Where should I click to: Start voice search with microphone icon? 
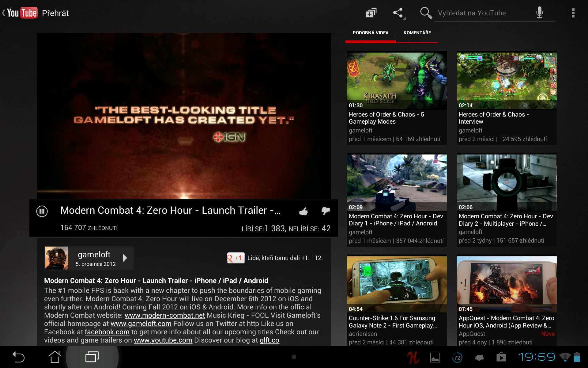pyautogui.click(x=540, y=13)
